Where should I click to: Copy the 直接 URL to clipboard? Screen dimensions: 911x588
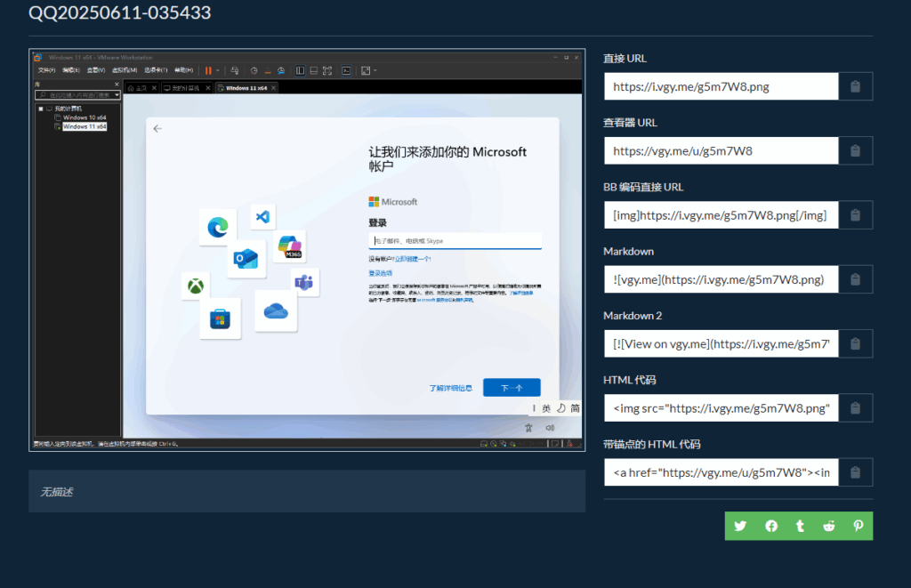click(x=855, y=86)
